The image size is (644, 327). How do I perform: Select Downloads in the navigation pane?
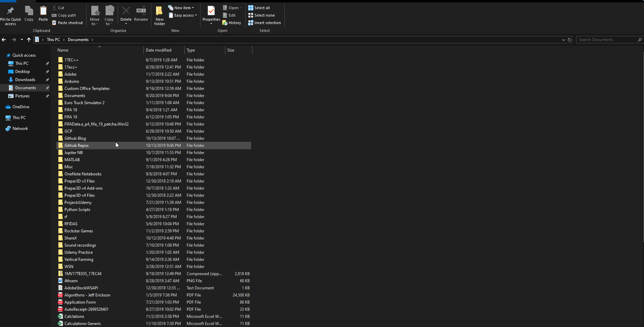tap(25, 80)
